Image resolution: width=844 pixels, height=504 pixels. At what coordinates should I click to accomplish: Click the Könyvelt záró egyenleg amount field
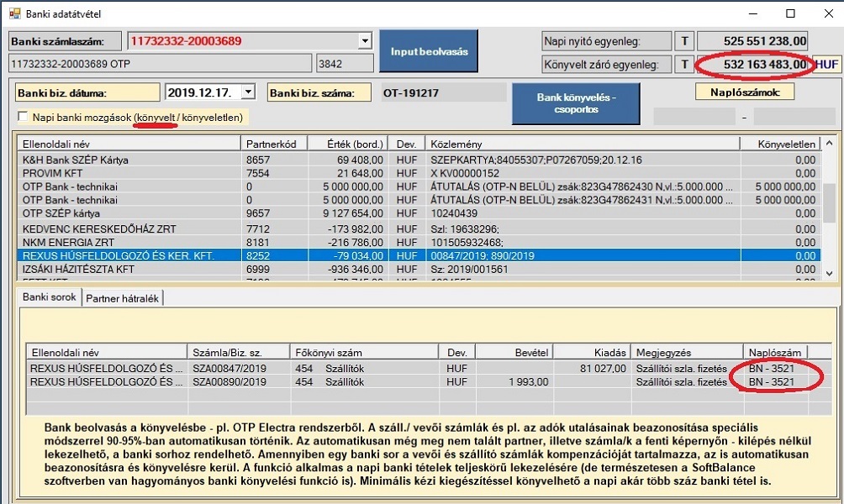[753, 64]
